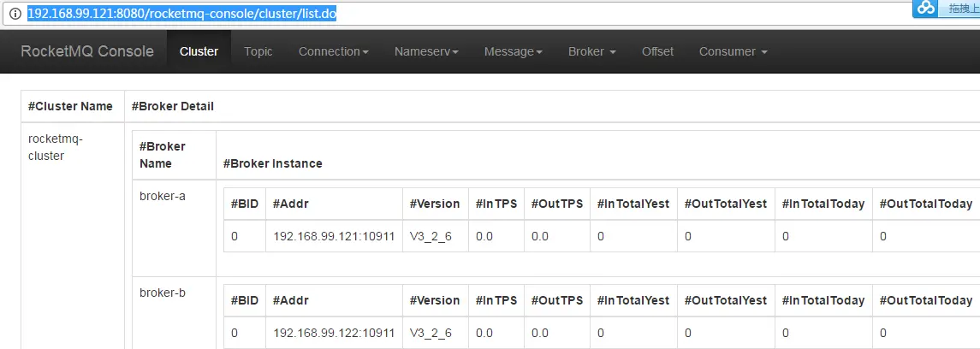Viewport: 980px width, 349px height.
Task: Expand the Connection dropdown menu
Action: tap(334, 51)
